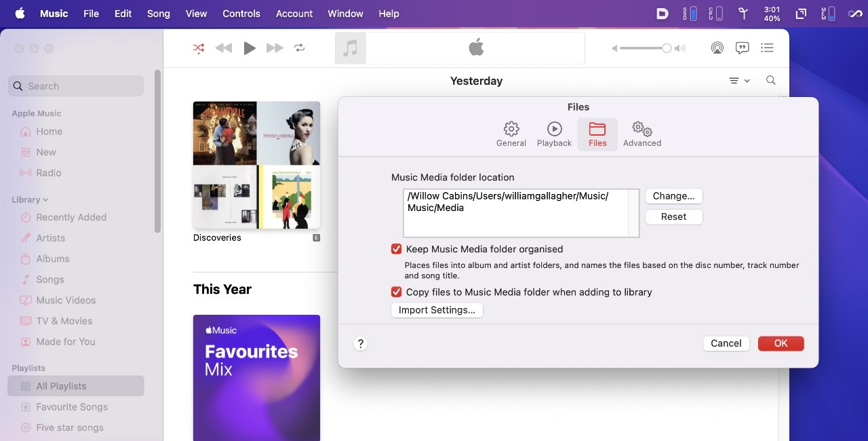Click the now-playing music note artwork
Viewport: 868px width, 441px height.
pyautogui.click(x=351, y=48)
